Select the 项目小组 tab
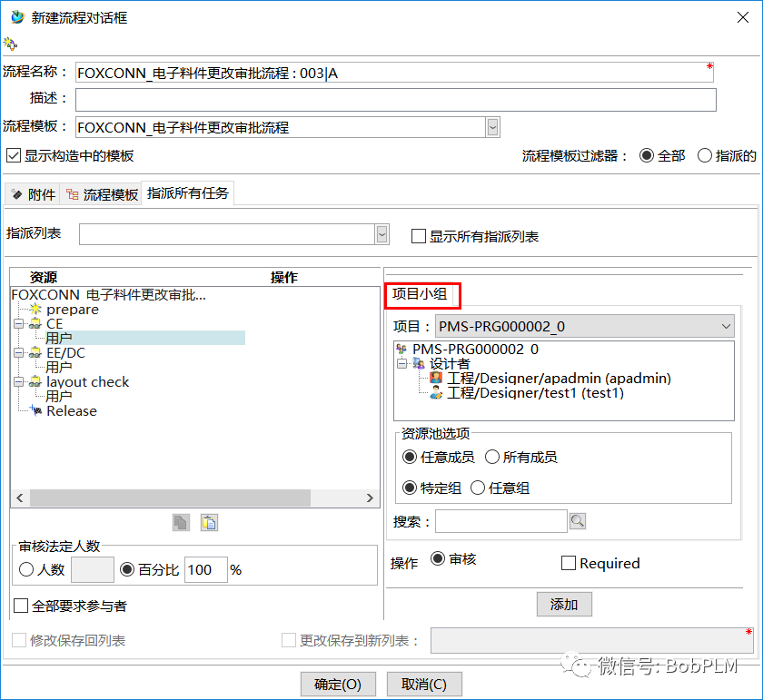The image size is (763, 700). point(420,294)
